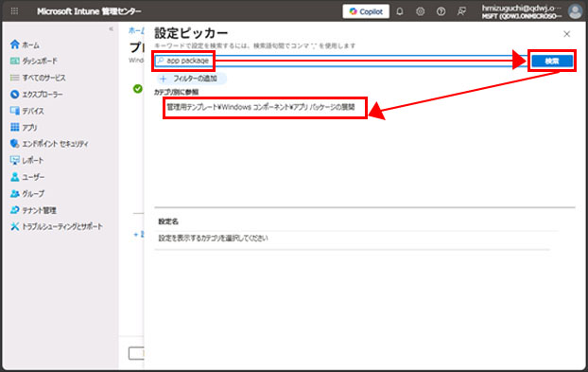The image size is (588, 372).
Task: Click the 設定ピッカー heading
Action: (191, 33)
